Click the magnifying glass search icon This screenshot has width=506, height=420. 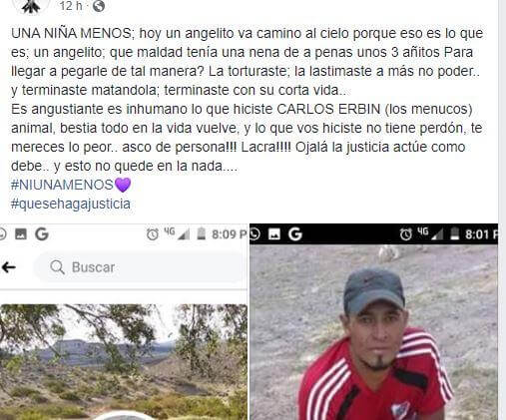coord(57,267)
